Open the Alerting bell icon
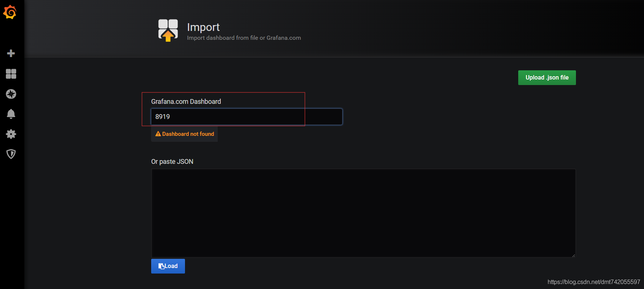The width and height of the screenshot is (644, 289). coord(11,114)
